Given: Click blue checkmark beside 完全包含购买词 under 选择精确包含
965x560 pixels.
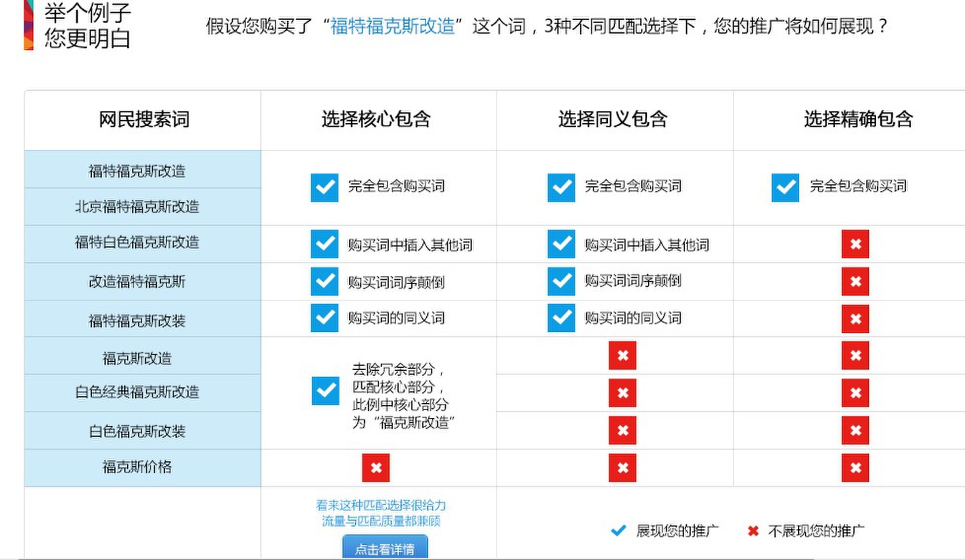Looking at the screenshot, I should point(785,187).
